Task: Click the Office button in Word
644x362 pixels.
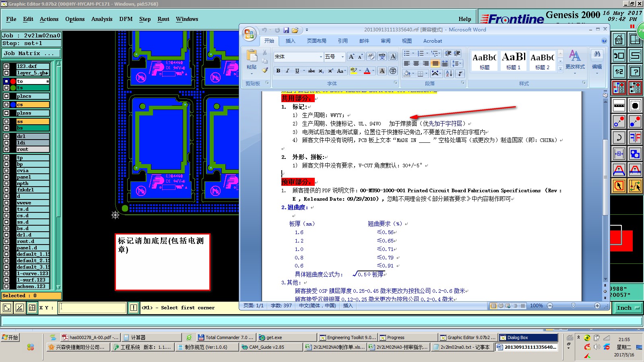Action: pyautogui.click(x=249, y=34)
